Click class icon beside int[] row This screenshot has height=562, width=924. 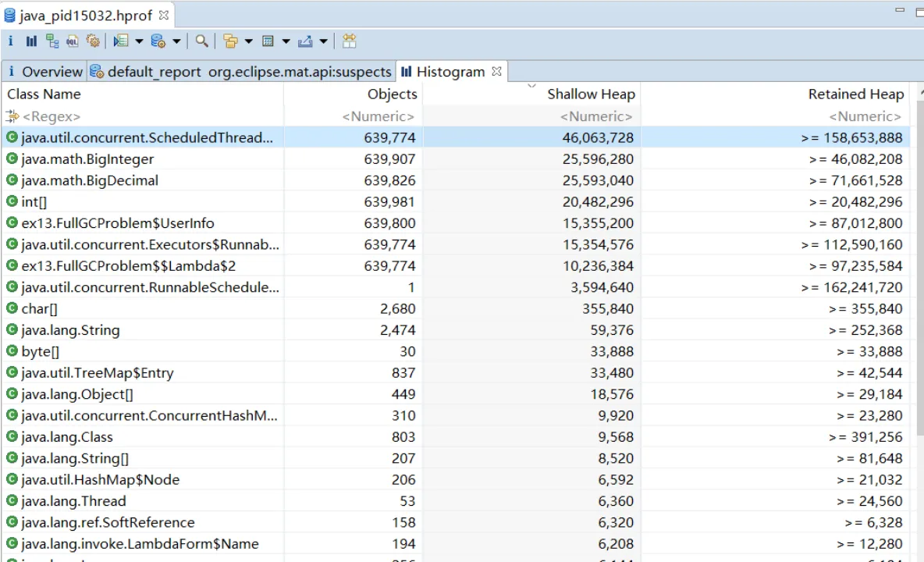[12, 201]
